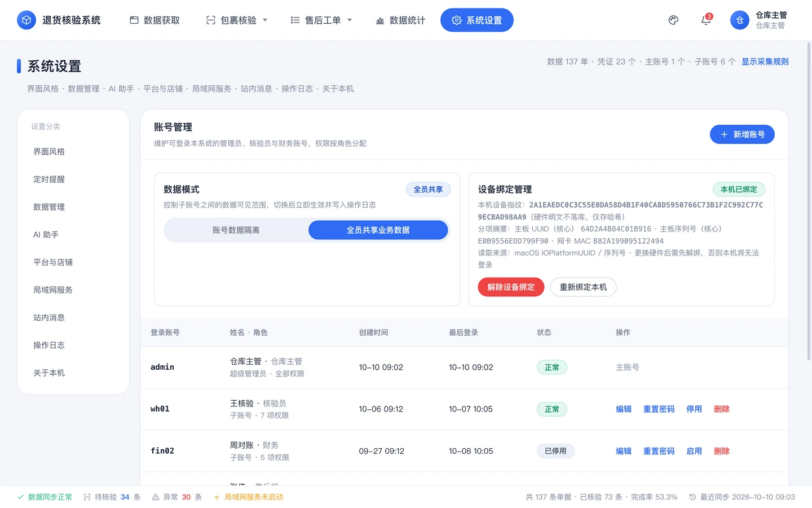This screenshot has width=812, height=508.
Task: Click the 包裹核验 scan icon
Action: click(x=211, y=20)
